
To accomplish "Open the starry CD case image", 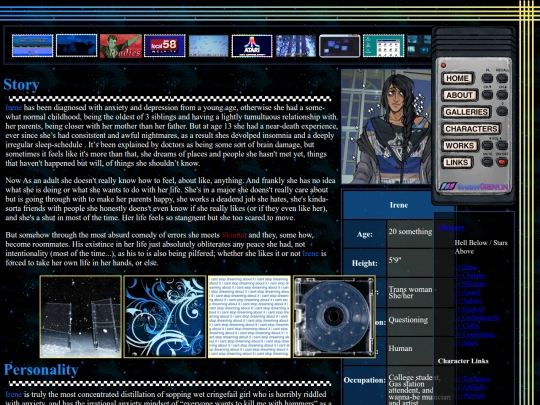I will click(334, 316).
